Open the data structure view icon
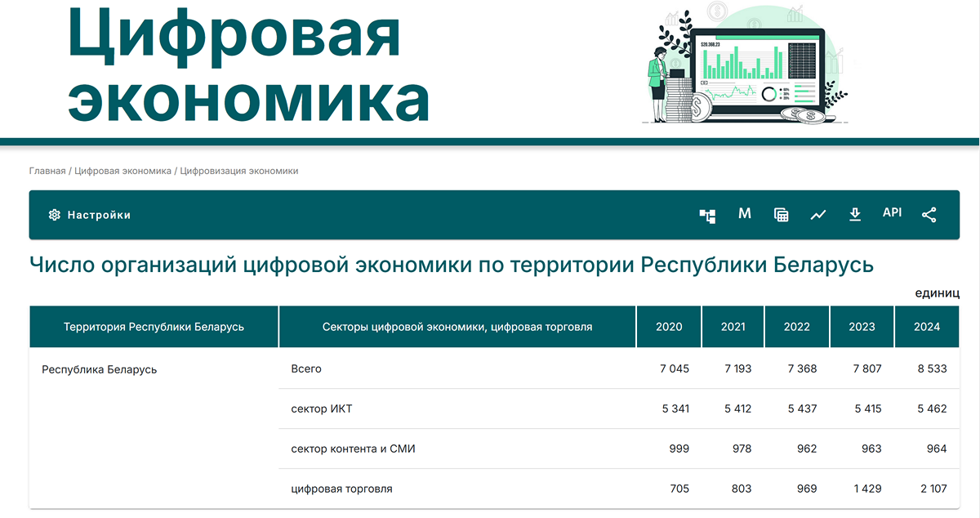 (707, 215)
